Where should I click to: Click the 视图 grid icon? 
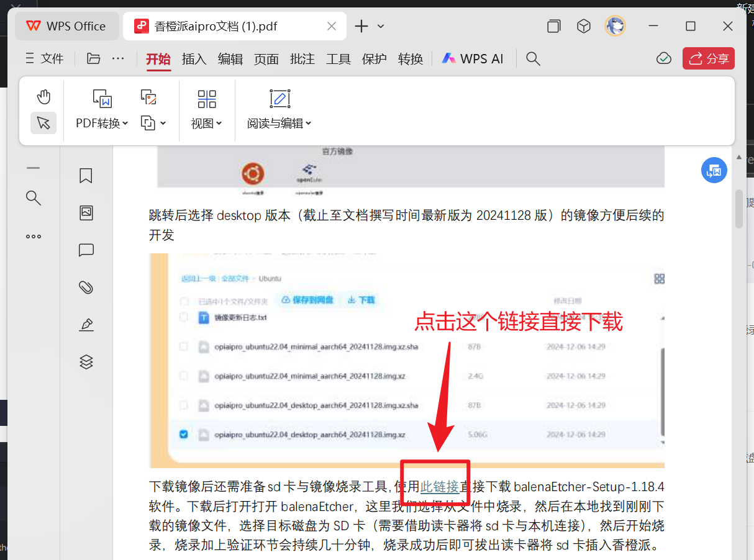coord(207,99)
